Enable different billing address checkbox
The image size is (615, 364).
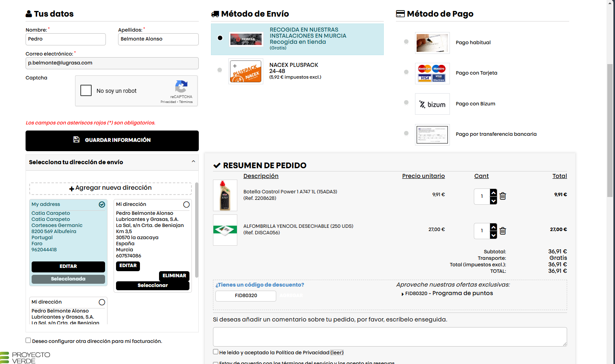point(28,340)
